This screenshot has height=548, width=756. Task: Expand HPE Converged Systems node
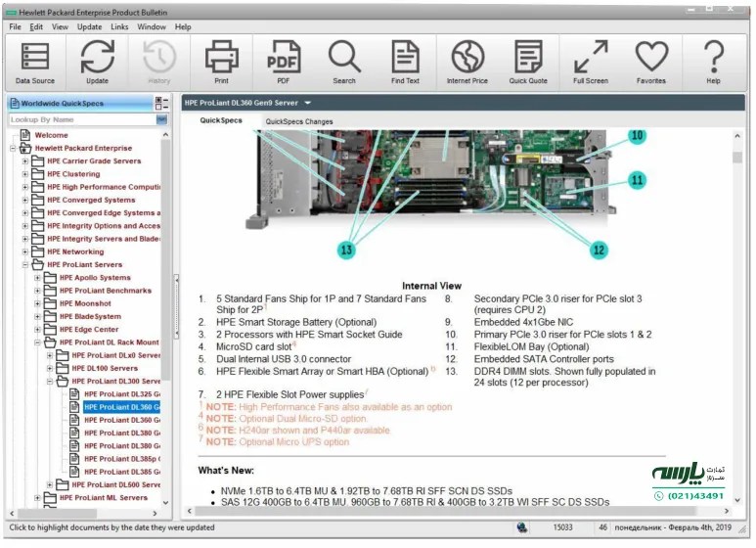(x=25, y=200)
